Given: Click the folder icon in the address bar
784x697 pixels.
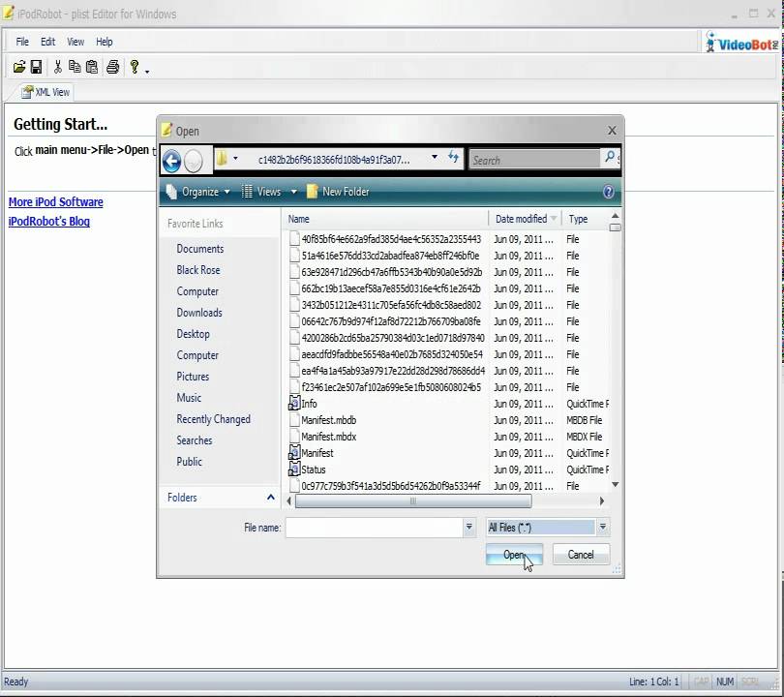Looking at the screenshot, I should (222, 159).
